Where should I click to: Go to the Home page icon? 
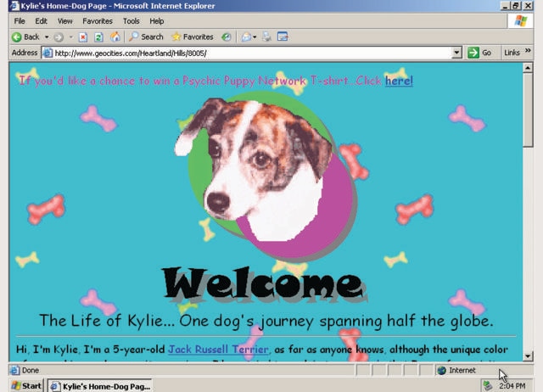(x=115, y=36)
